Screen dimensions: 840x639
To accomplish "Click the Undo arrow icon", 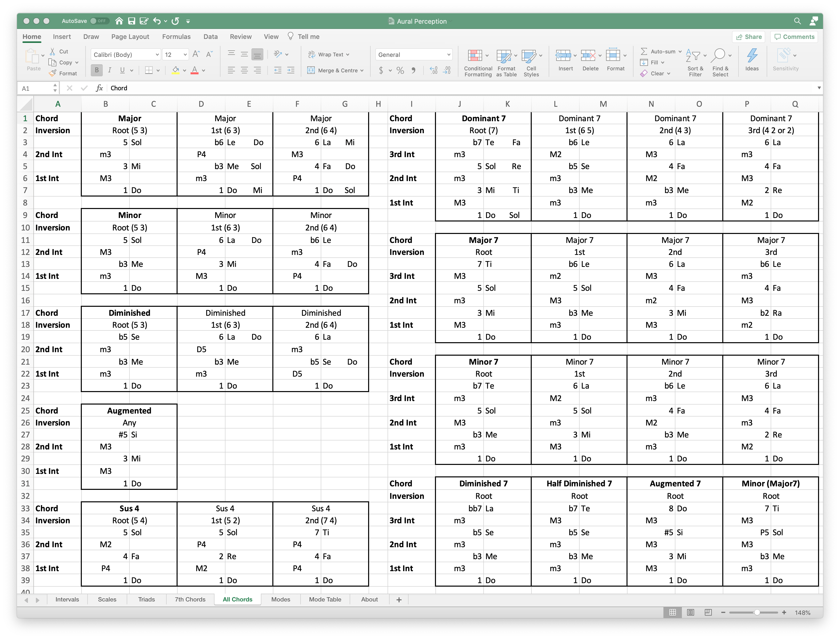I will pyautogui.click(x=157, y=21).
